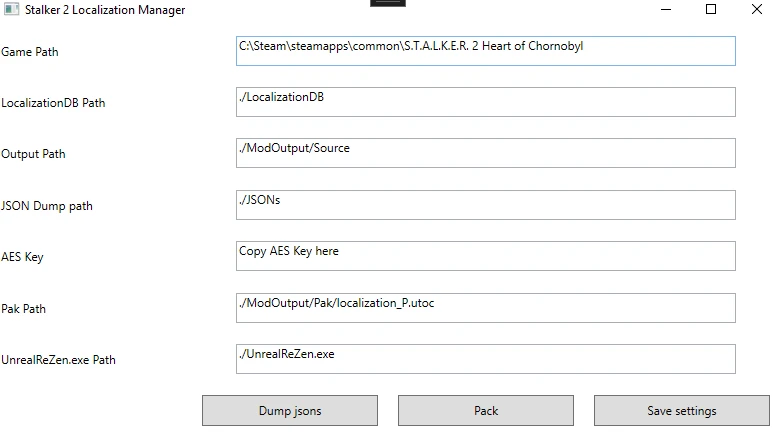Click the 'LocalizationDB Path' label
This screenshot has height=436, width=776.
(53, 103)
